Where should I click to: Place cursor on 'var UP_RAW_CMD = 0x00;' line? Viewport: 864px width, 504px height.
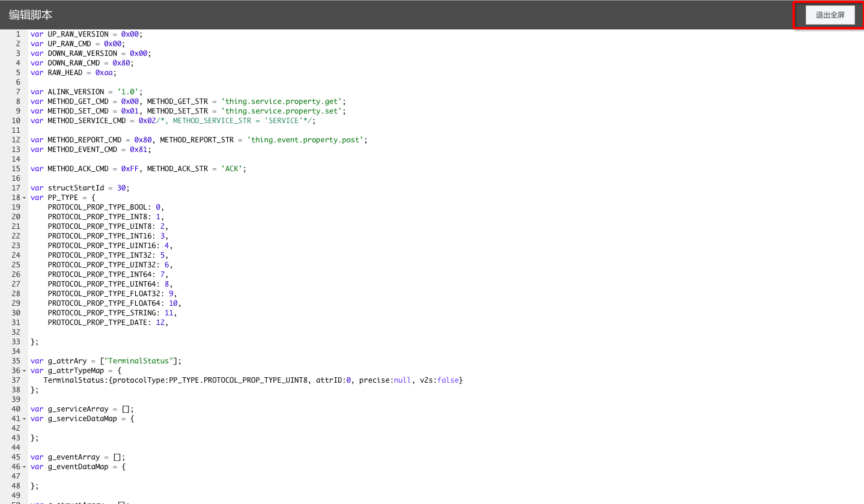pyautogui.click(x=78, y=44)
